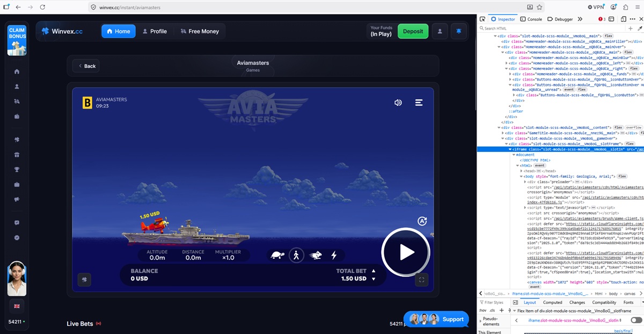Open the support agent avatar in sidebar

click(17, 278)
